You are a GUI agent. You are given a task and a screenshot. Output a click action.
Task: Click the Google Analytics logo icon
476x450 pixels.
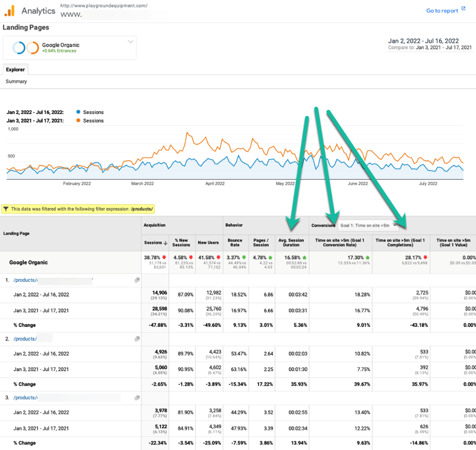coord(10,10)
